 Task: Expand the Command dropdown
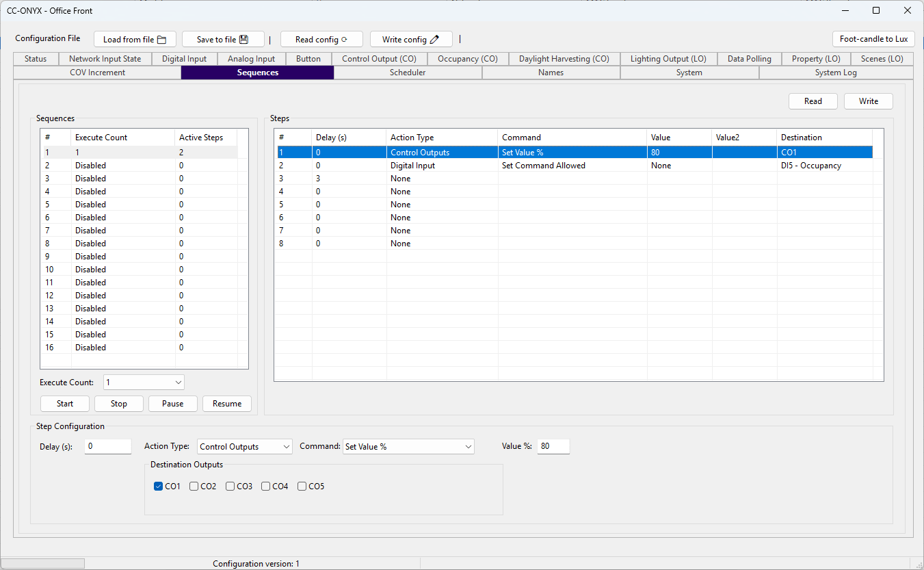[x=408, y=447]
